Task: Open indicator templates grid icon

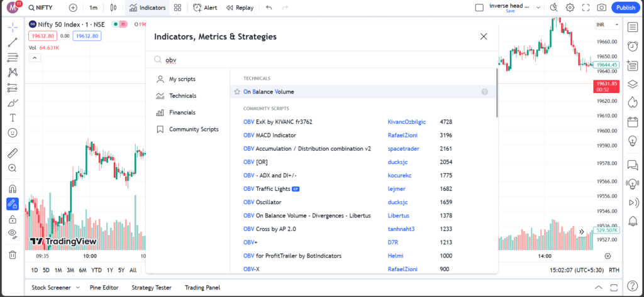Action: 177,8
